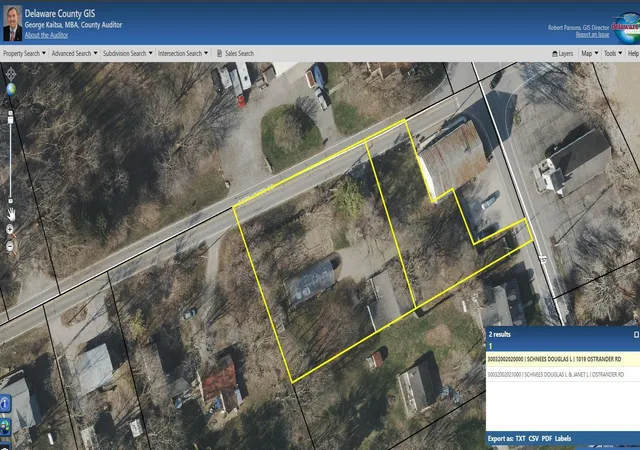640x450 pixels.
Task: Click the top step button of zoom slider
Action: coord(11,113)
